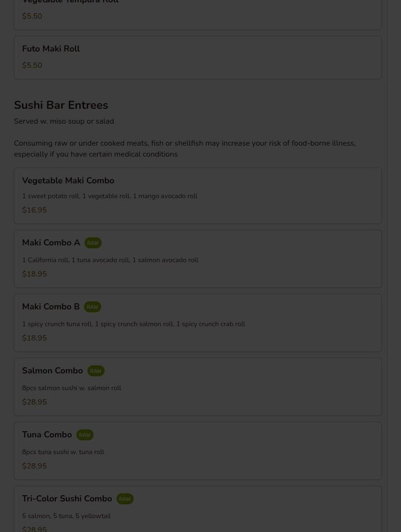Choose the Maki Combo A title
401x532 pixels.
[x=51, y=243]
